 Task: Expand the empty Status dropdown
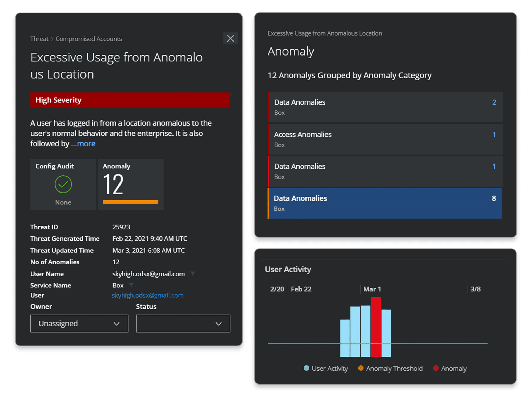tap(183, 324)
